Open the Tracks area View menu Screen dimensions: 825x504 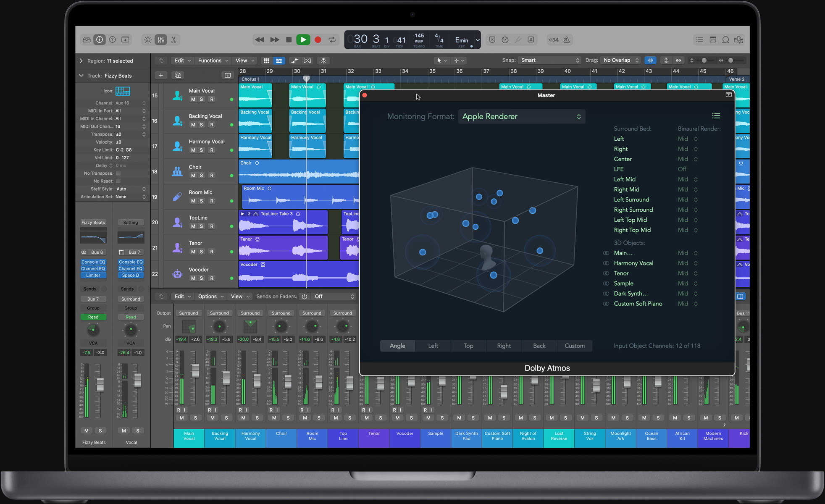tap(245, 60)
